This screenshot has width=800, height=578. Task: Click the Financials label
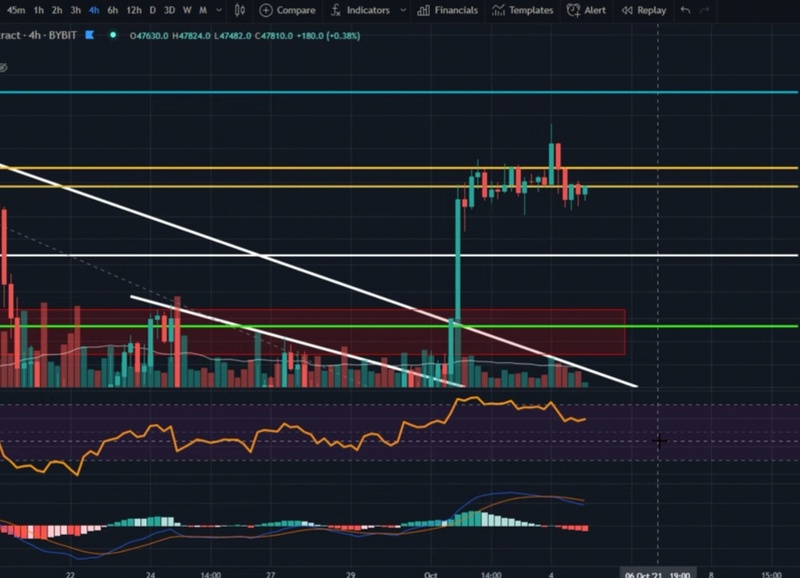456,10
